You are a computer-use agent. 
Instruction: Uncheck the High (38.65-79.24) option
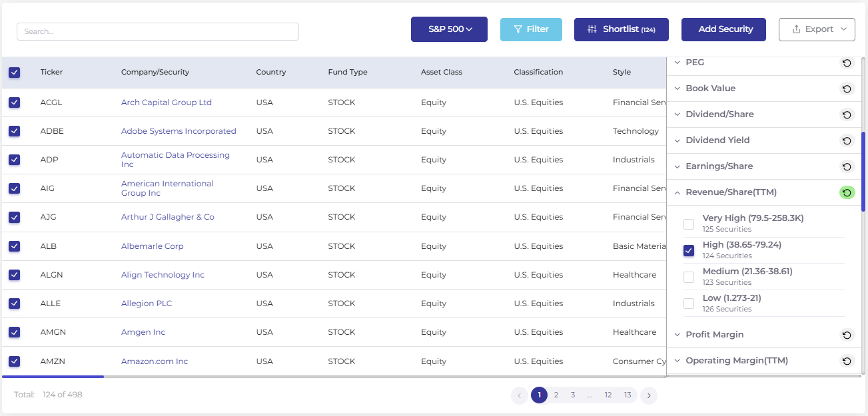click(x=689, y=251)
